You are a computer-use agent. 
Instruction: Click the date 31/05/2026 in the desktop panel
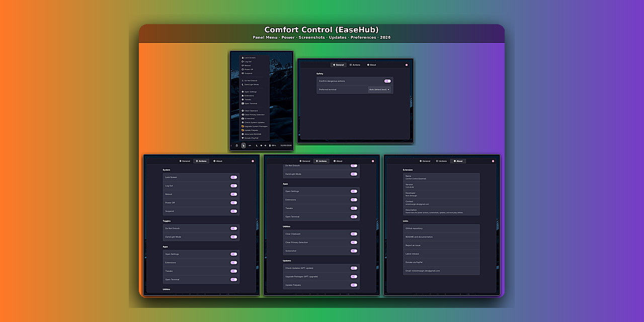pos(286,145)
